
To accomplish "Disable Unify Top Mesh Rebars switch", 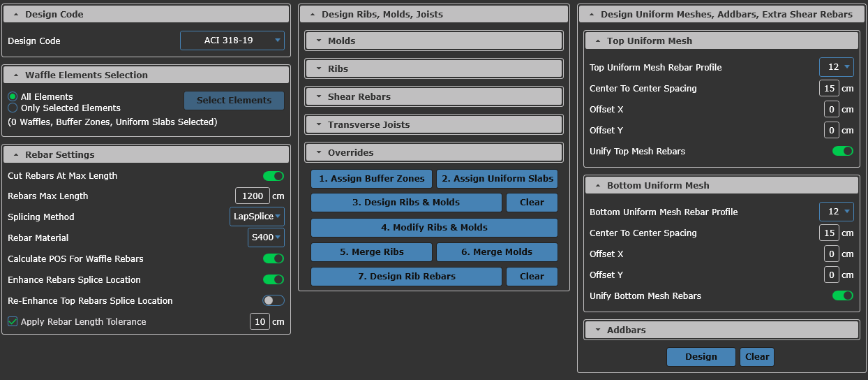I will [842, 151].
